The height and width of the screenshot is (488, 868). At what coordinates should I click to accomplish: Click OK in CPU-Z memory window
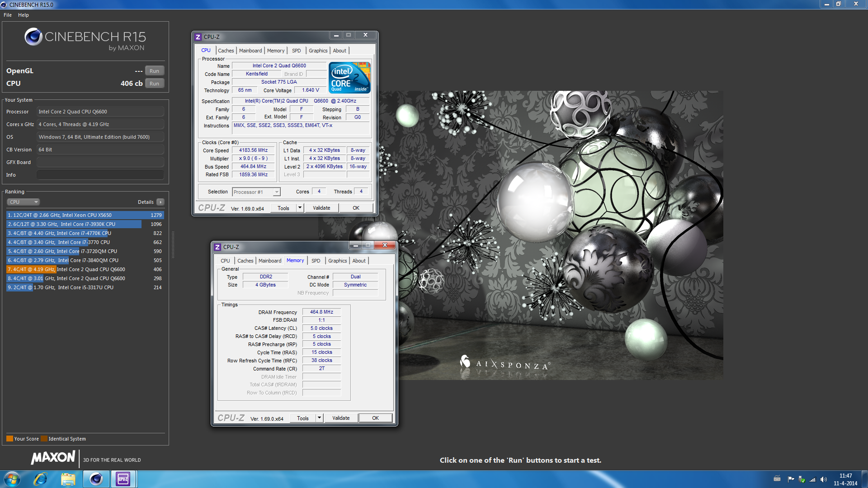coord(376,418)
